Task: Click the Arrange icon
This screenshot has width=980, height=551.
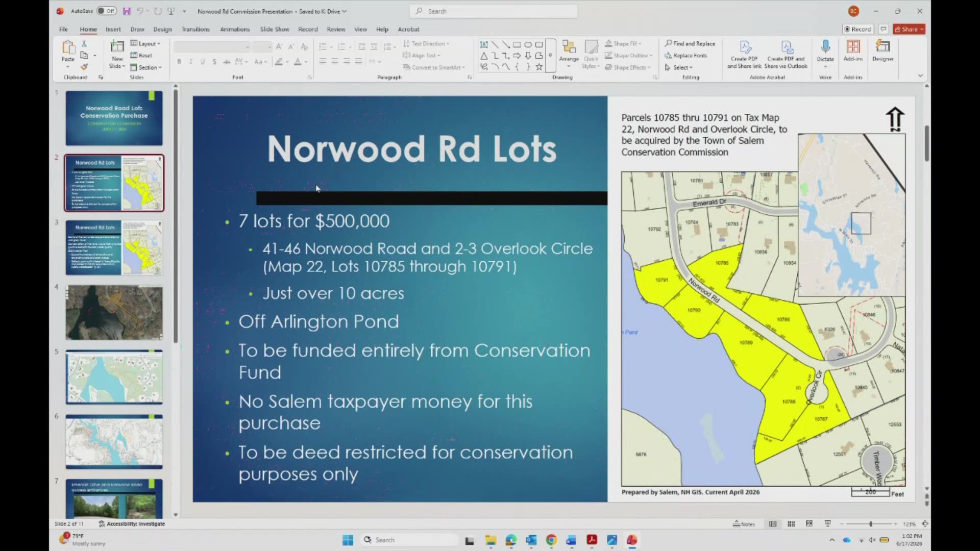Action: [569, 47]
